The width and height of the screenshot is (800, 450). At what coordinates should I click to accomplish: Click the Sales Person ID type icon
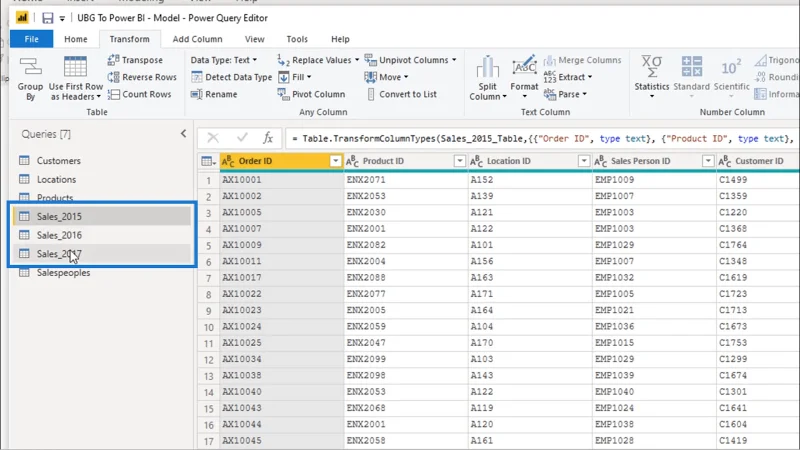601,161
